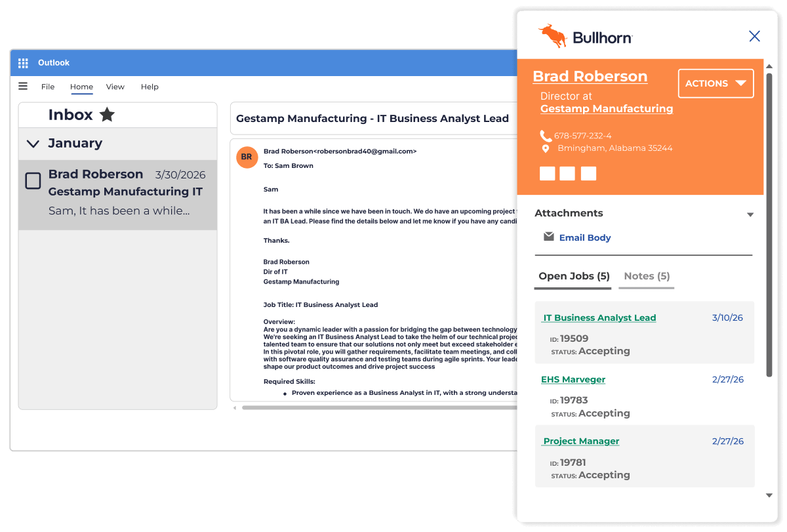Switch to the Notes (5) tab
This screenshot has width=787, height=532.
(x=647, y=276)
